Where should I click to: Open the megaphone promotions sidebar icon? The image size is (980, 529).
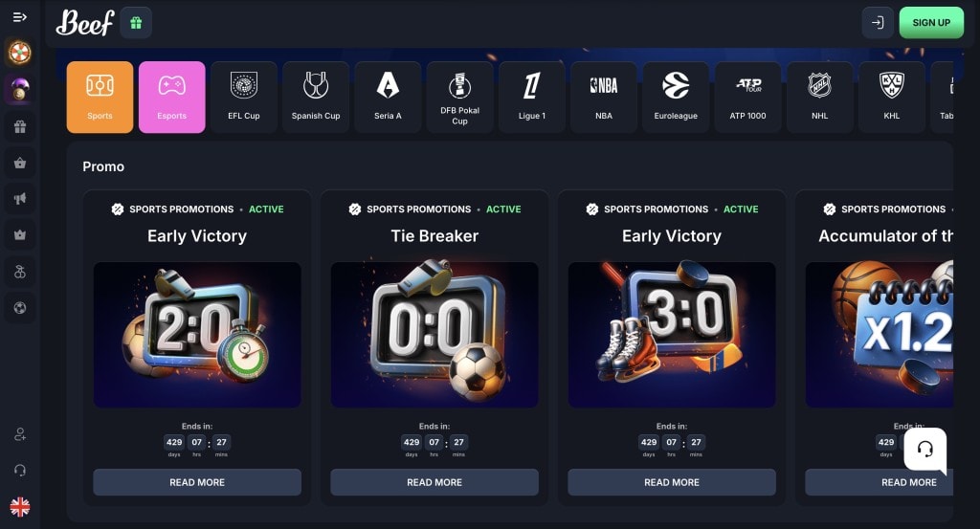pos(20,199)
